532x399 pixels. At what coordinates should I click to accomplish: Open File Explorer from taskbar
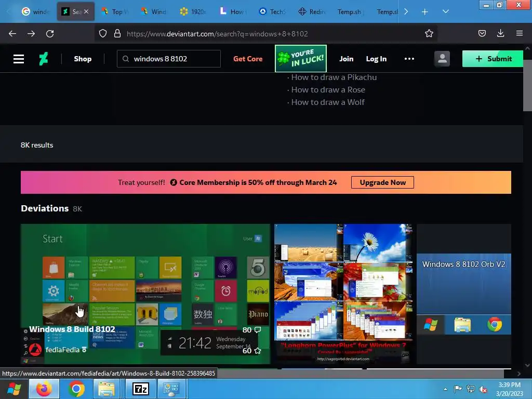[107, 389]
